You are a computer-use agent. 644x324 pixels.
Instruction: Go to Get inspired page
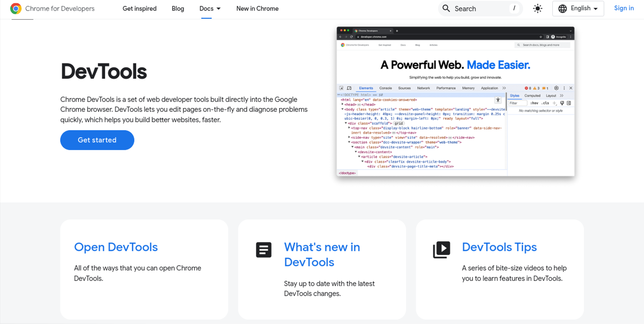pyautogui.click(x=139, y=9)
